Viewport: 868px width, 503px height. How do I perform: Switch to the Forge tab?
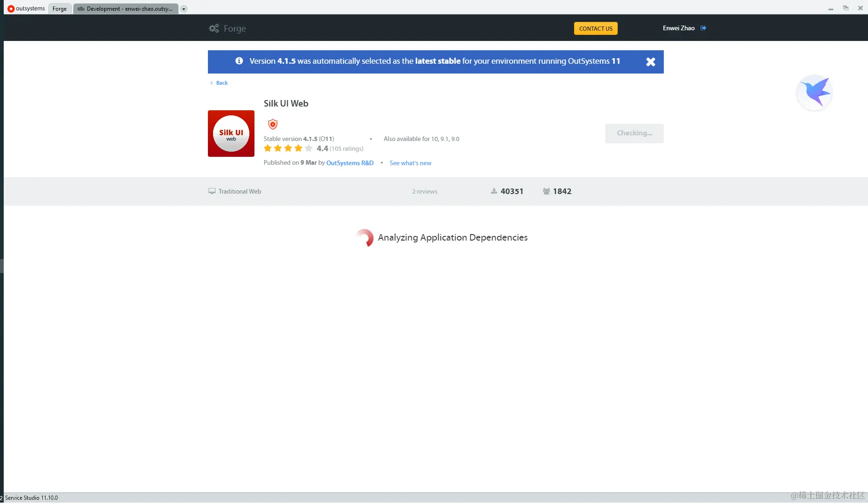[60, 8]
